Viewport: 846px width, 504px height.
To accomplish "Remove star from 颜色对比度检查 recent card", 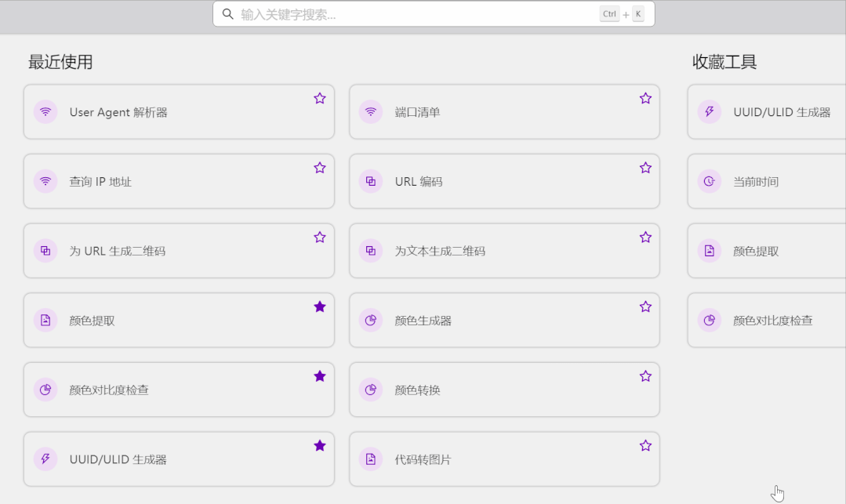I will click(x=320, y=376).
